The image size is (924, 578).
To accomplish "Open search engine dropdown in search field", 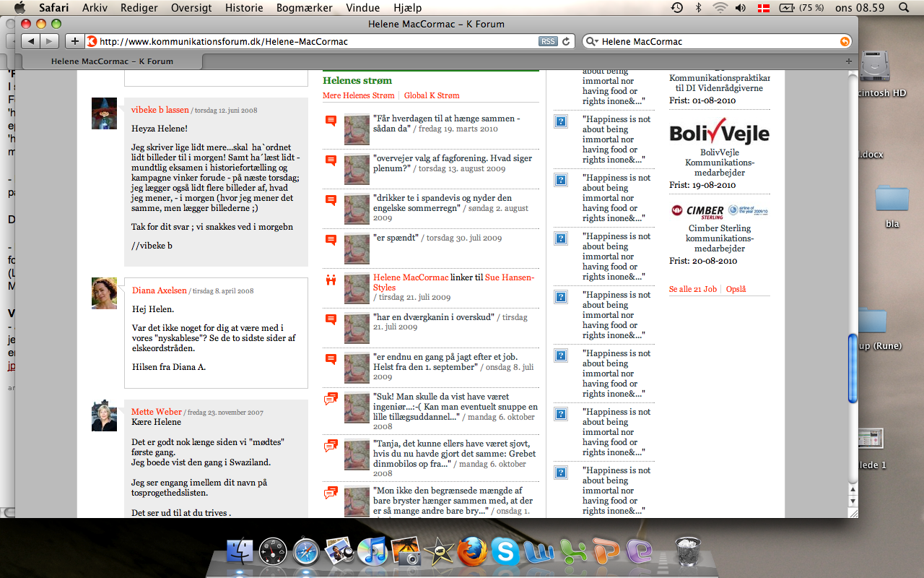I will coord(592,41).
